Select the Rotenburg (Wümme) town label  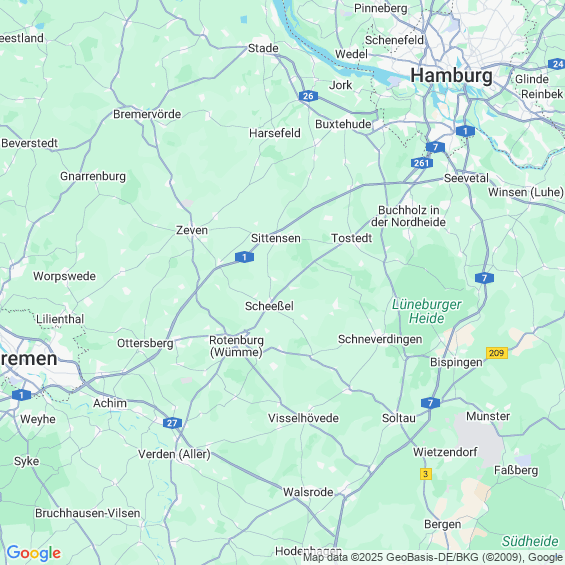point(236,346)
